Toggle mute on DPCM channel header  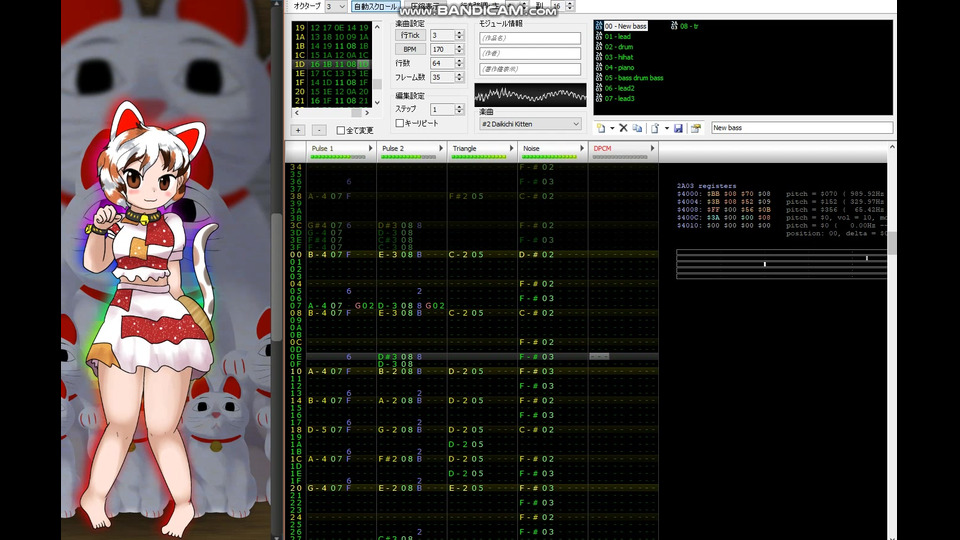[602, 148]
